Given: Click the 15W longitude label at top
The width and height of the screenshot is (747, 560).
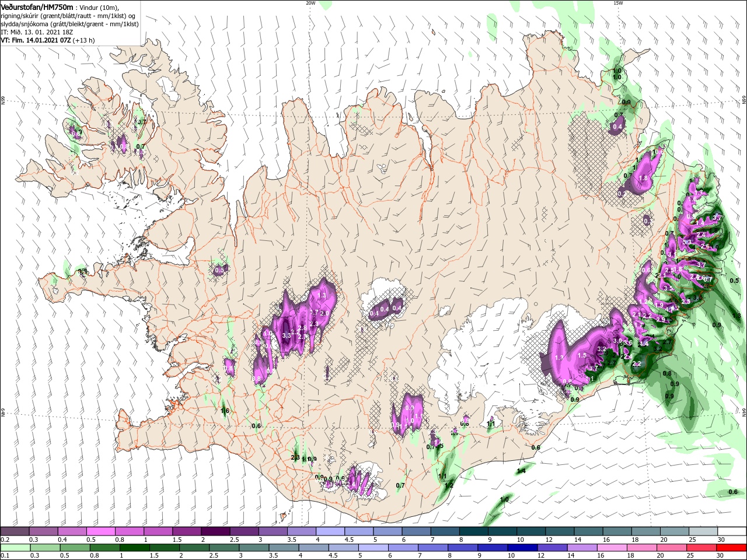Looking at the screenshot, I should [x=618, y=3].
